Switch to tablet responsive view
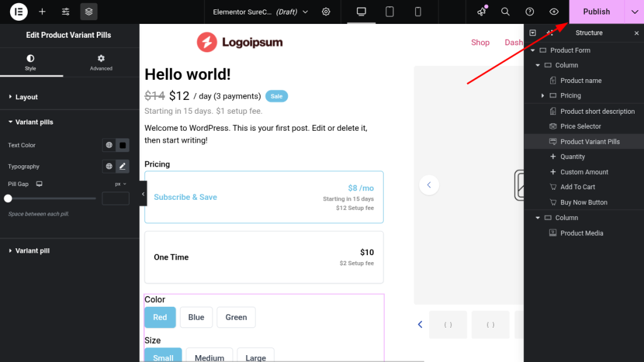 [x=390, y=11]
